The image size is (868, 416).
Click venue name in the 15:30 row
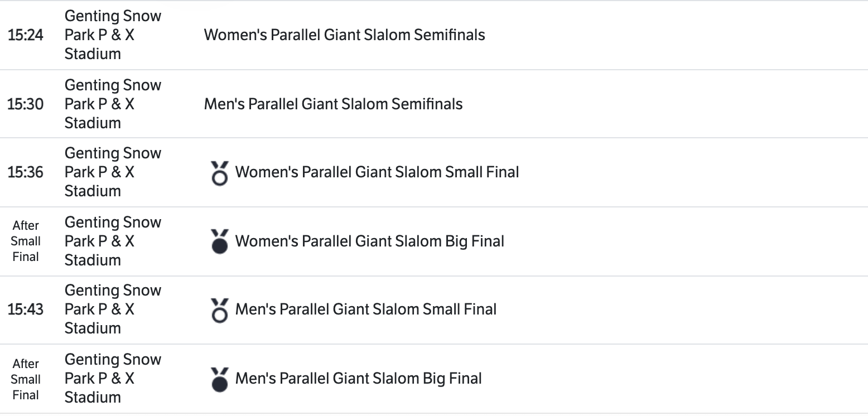point(112,104)
